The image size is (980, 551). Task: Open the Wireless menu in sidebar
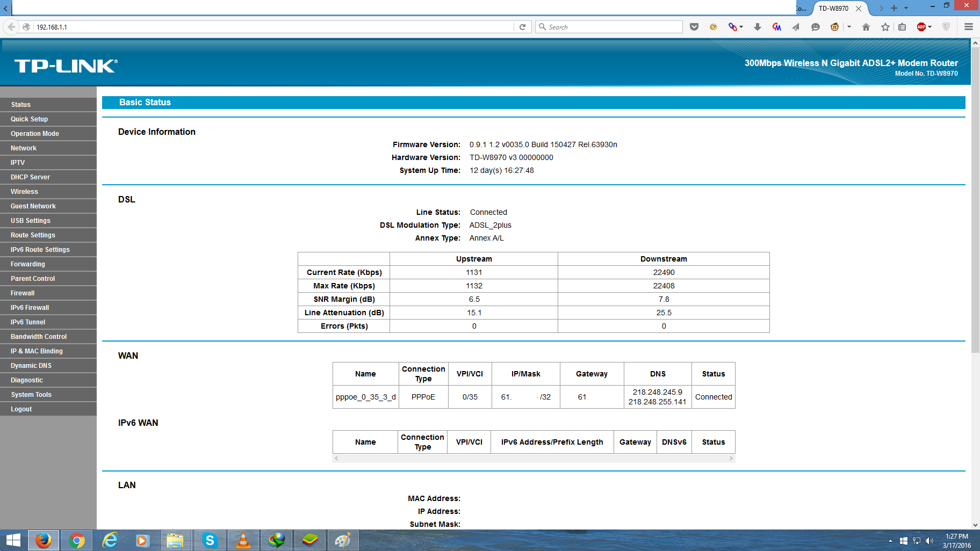point(24,192)
